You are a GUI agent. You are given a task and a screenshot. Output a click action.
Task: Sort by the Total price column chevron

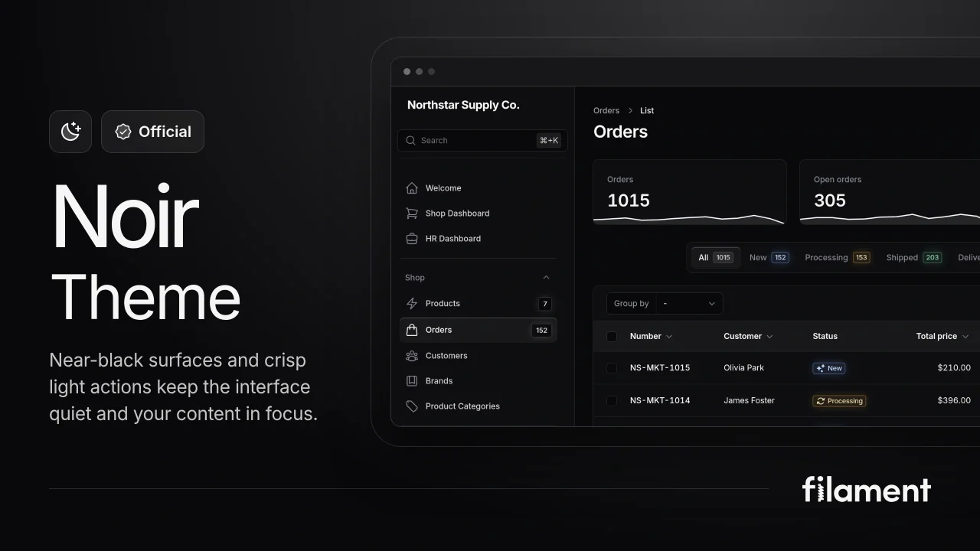(x=965, y=337)
